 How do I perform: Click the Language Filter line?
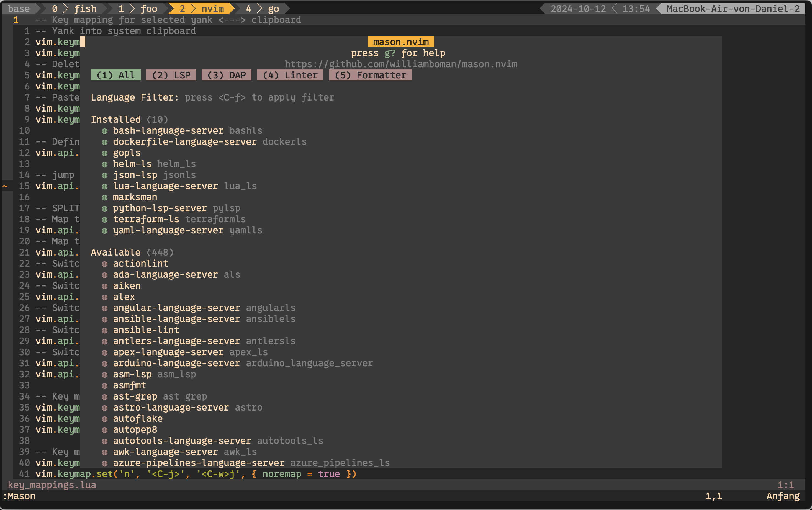212,97
